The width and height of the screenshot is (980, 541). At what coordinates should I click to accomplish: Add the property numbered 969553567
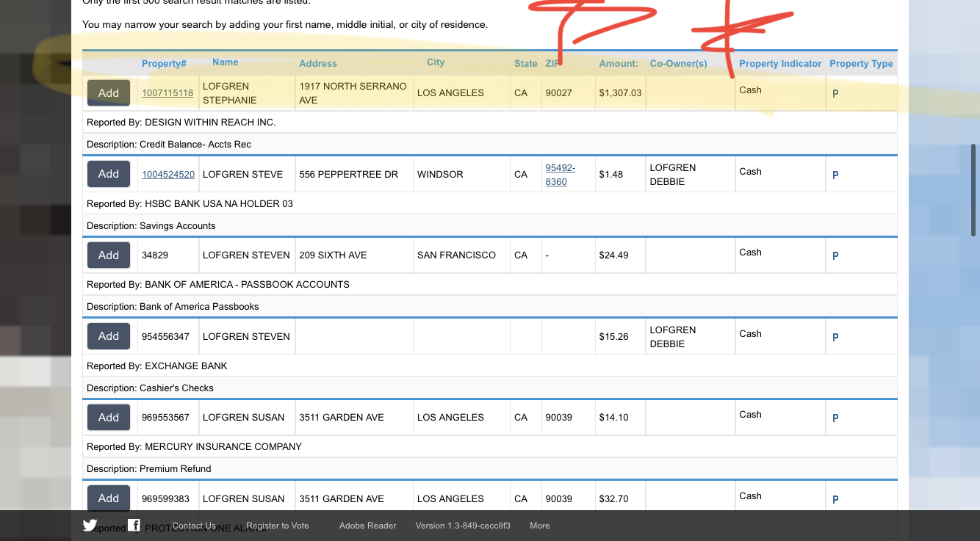click(x=109, y=417)
